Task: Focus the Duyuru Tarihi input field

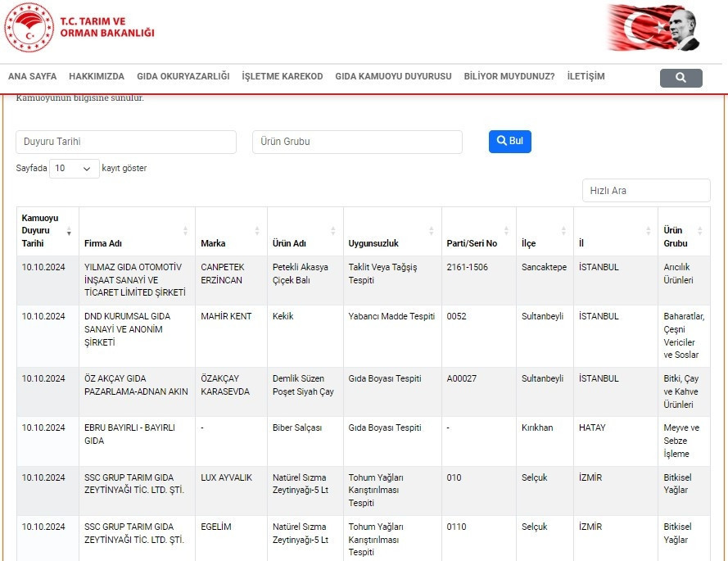Action: pyautogui.click(x=126, y=142)
